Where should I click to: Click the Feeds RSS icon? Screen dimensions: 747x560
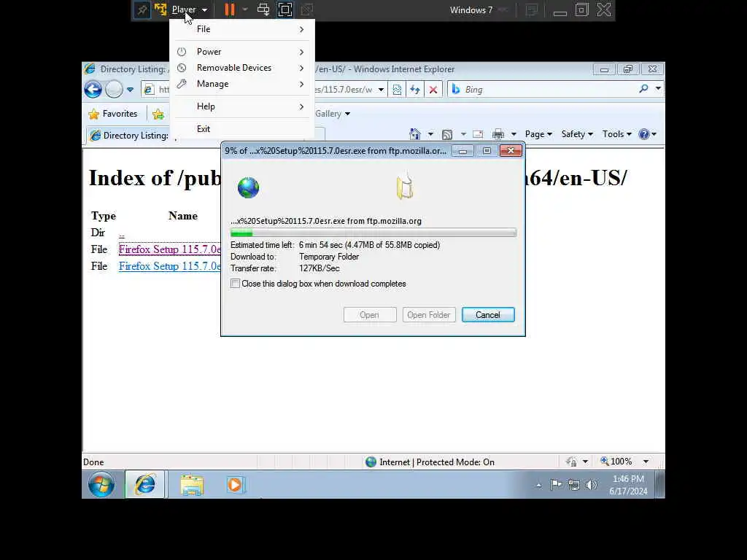click(447, 134)
